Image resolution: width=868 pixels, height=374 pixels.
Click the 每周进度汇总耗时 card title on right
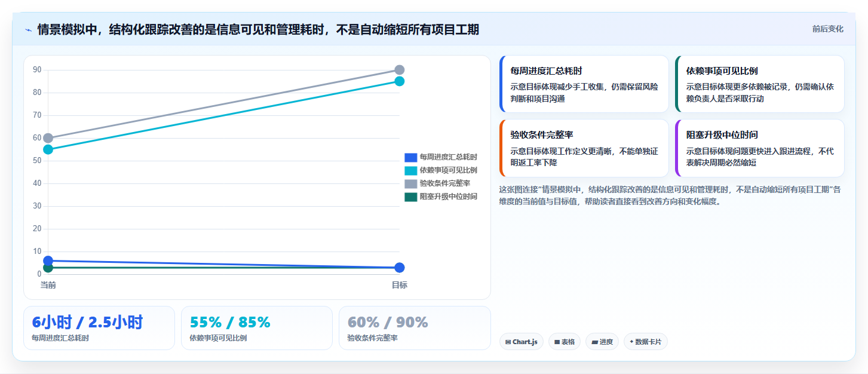click(546, 70)
